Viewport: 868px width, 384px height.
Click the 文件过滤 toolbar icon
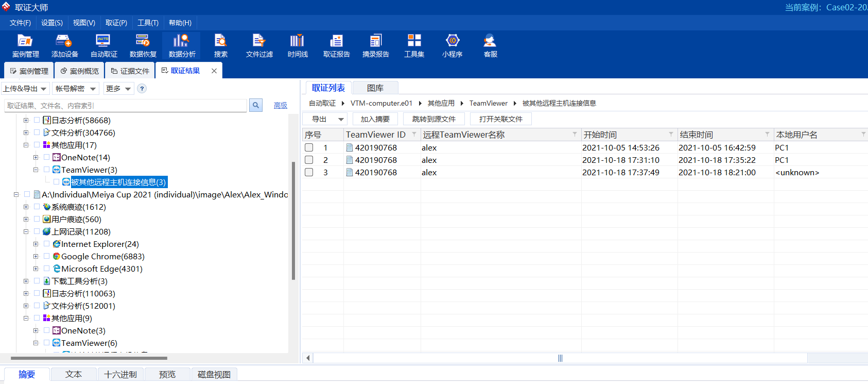[259, 45]
